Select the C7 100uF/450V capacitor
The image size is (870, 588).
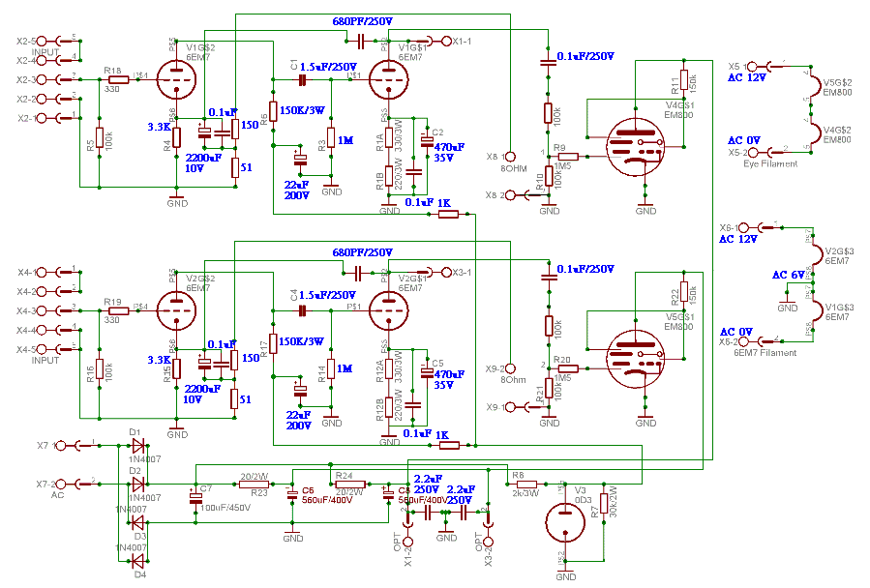click(195, 498)
